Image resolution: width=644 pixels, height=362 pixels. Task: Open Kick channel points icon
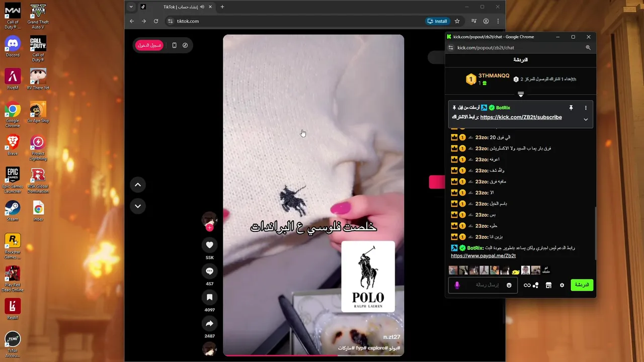[x=535, y=285]
